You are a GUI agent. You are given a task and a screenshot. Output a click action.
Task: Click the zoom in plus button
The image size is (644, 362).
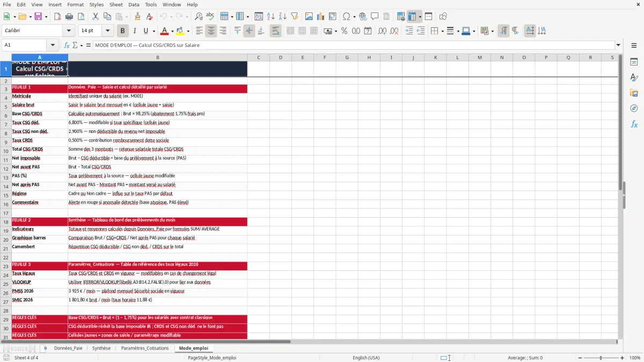point(622,358)
